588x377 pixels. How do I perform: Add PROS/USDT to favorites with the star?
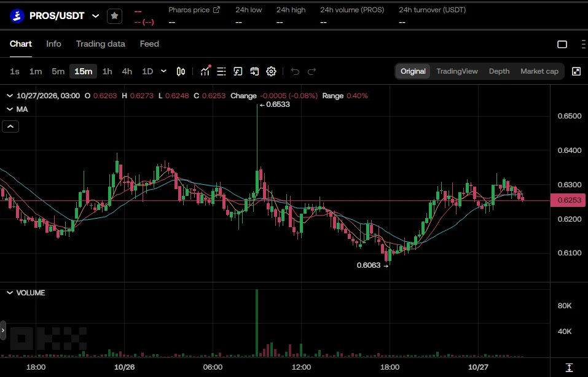114,16
